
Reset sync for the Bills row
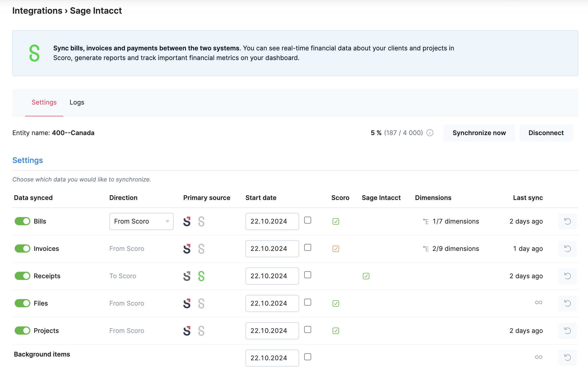pos(567,221)
